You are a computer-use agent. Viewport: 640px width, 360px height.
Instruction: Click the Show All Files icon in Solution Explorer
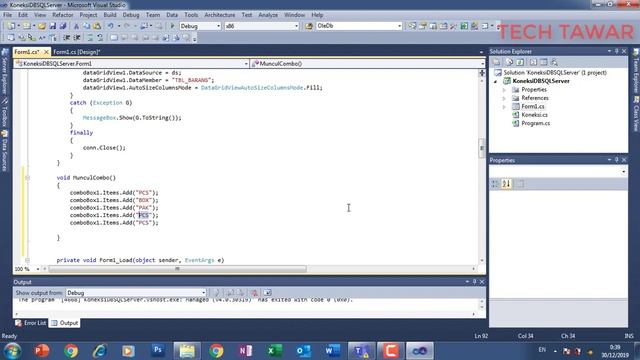coord(509,62)
